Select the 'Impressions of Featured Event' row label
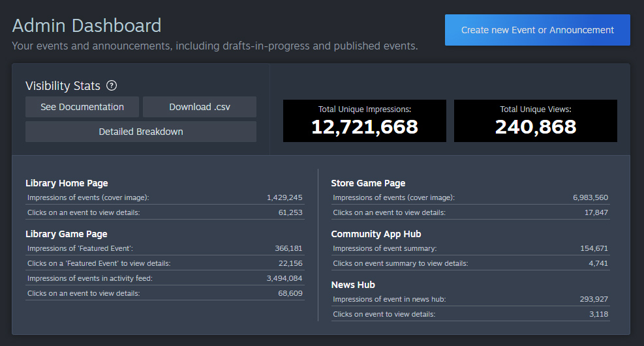Screen dimensions: 644x346 pyautogui.click(x=80, y=248)
